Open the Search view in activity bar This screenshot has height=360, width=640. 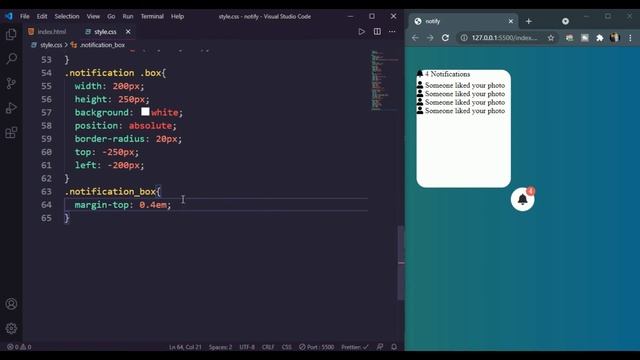(11, 59)
